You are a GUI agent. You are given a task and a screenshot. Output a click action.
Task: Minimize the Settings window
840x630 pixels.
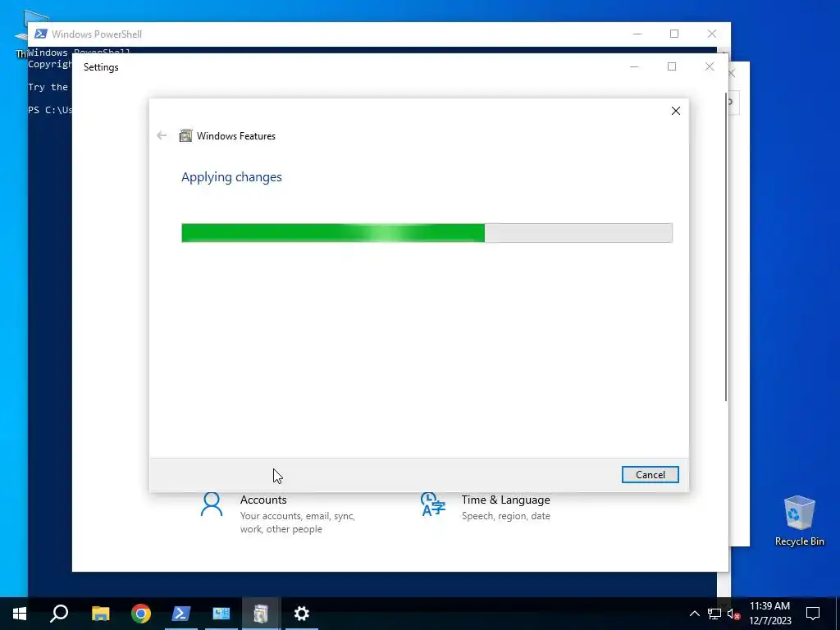[x=634, y=67]
